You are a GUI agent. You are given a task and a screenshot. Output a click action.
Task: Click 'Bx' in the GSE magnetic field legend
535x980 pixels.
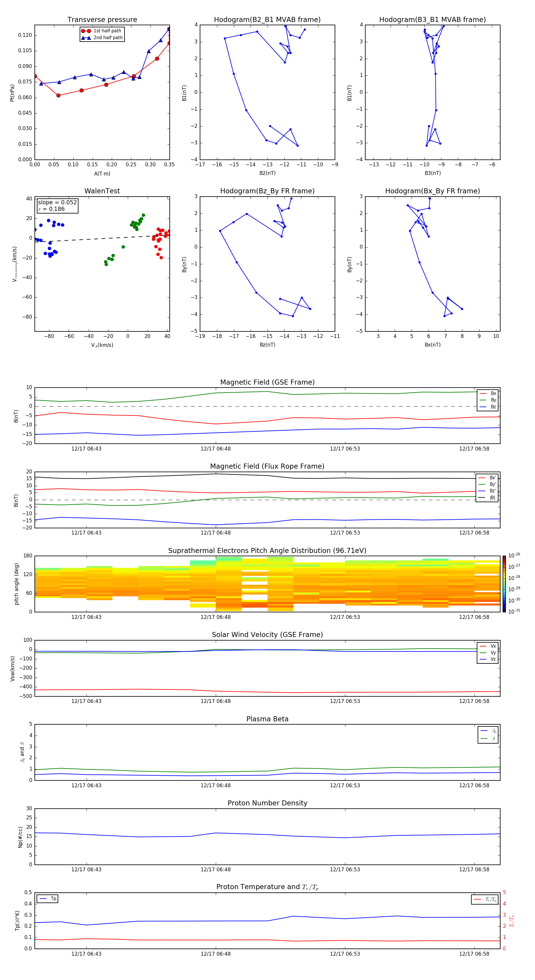click(x=493, y=393)
